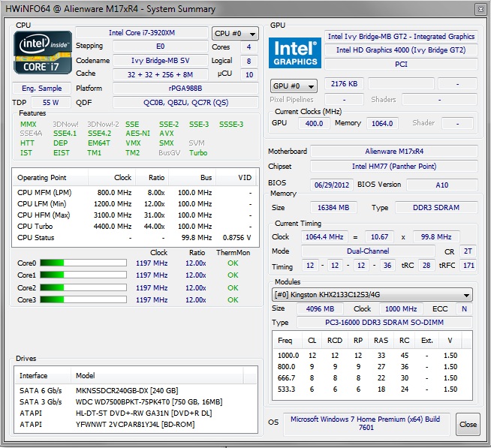Click the Stepping E0 field

point(161,47)
